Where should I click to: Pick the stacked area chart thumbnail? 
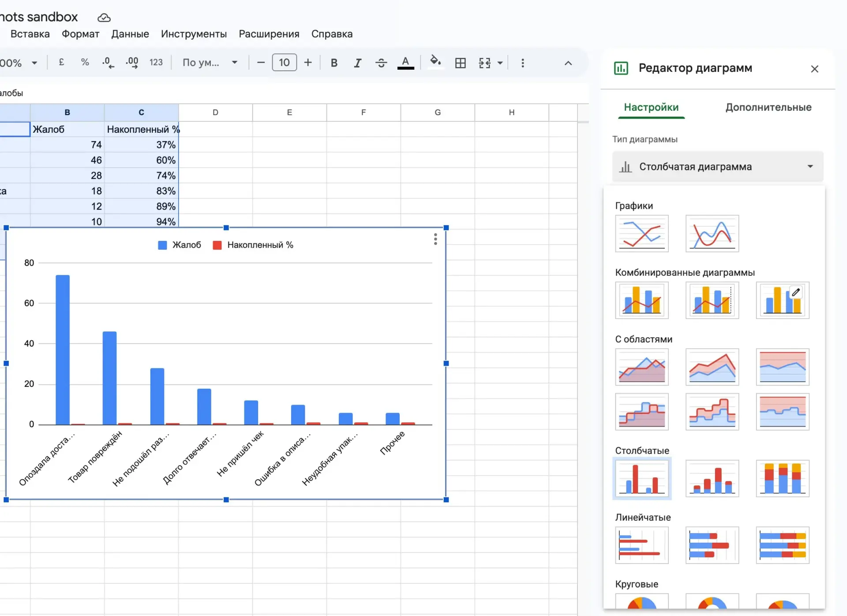(712, 367)
